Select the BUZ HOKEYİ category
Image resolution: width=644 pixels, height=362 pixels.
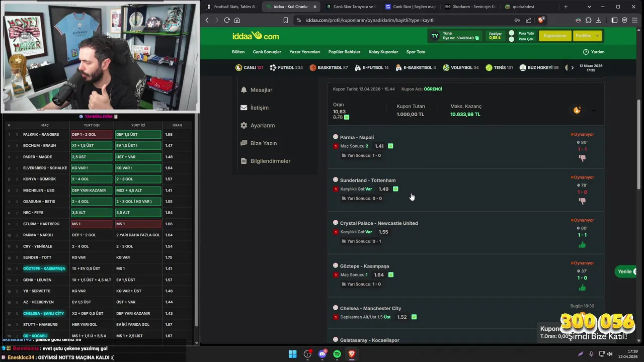click(539, 67)
